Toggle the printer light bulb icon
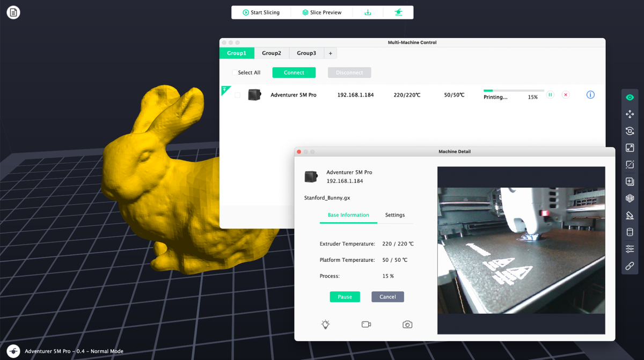 coord(325,324)
